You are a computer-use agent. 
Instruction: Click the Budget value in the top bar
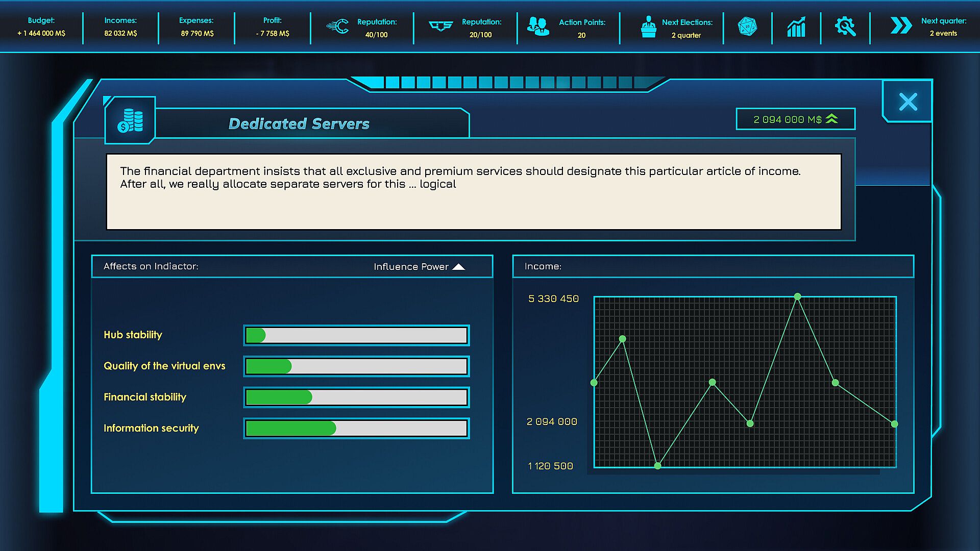click(41, 33)
